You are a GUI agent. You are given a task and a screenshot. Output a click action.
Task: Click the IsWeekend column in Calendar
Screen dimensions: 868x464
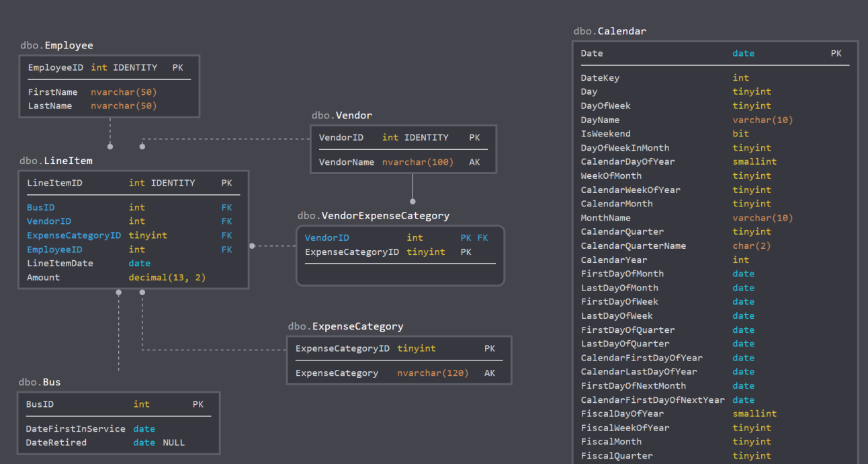pos(605,134)
